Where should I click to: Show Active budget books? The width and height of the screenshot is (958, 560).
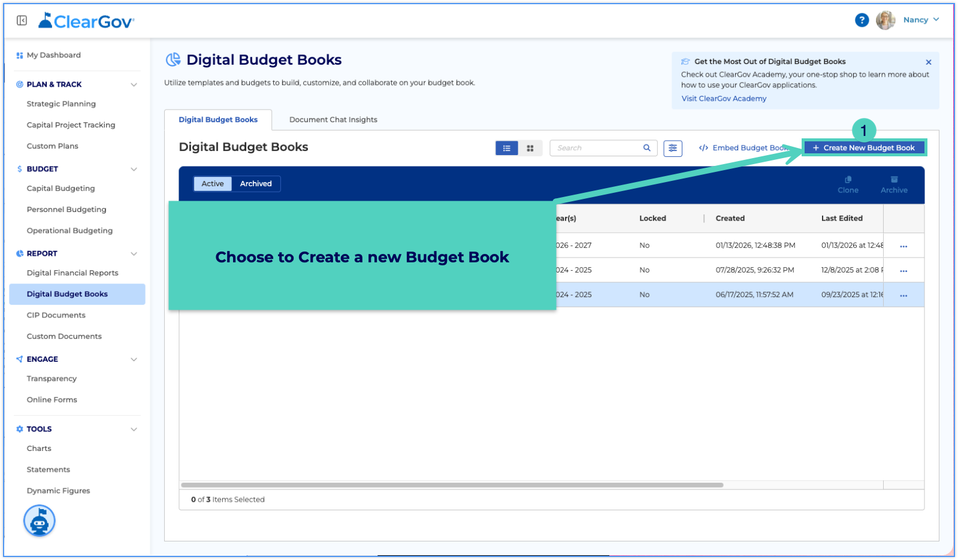(213, 184)
